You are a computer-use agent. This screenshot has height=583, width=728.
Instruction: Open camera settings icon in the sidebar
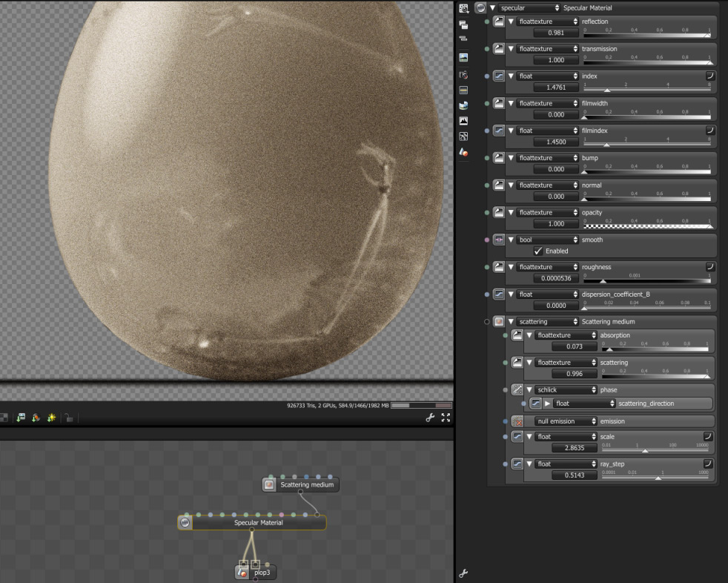click(463, 75)
